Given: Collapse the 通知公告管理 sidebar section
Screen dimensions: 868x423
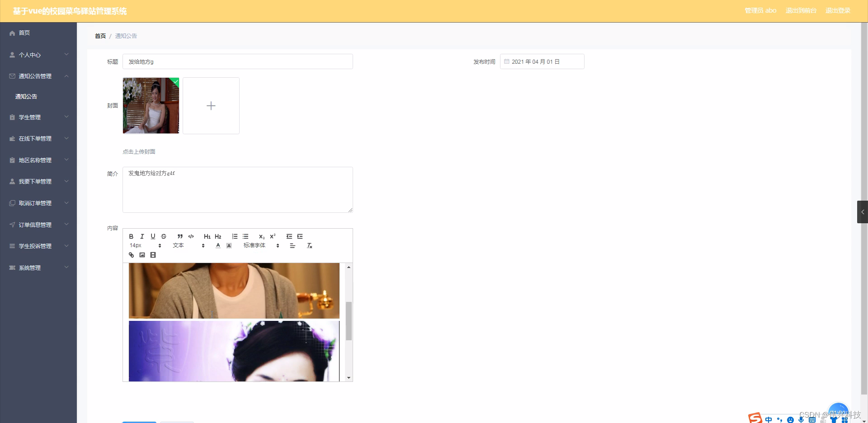Looking at the screenshot, I should point(38,76).
